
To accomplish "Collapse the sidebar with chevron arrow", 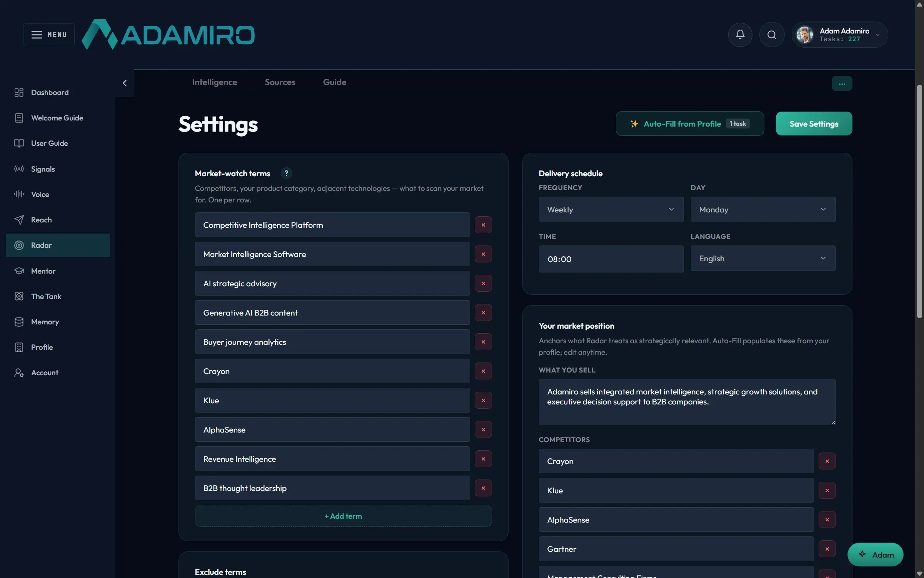I will tap(125, 83).
